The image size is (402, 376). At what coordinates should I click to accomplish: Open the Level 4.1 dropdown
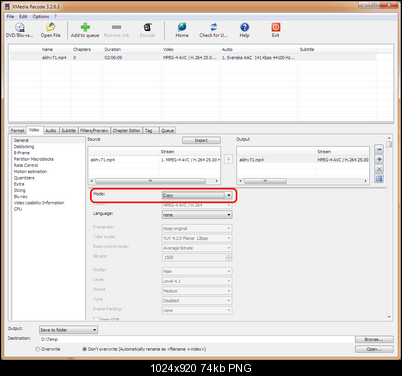point(197,281)
